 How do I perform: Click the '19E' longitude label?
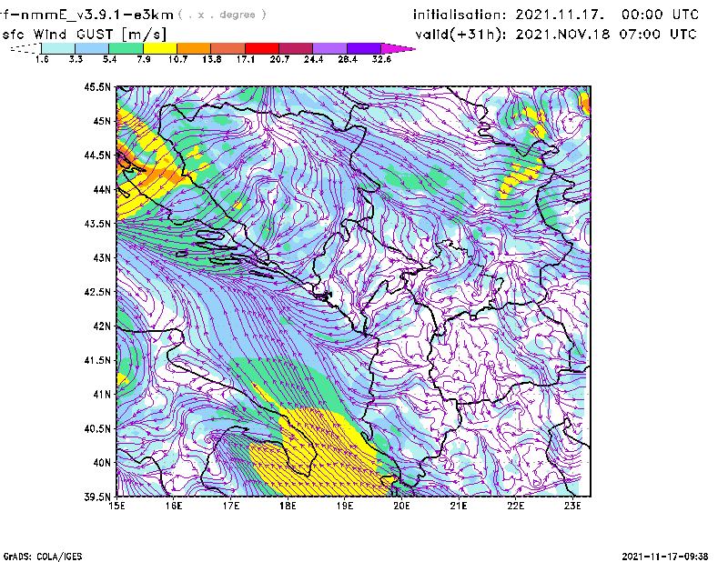coord(345,506)
